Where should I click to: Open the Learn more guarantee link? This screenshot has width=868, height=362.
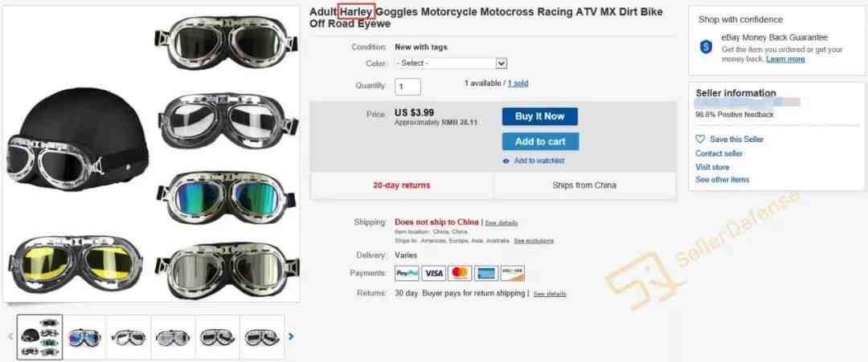pyautogui.click(x=785, y=59)
